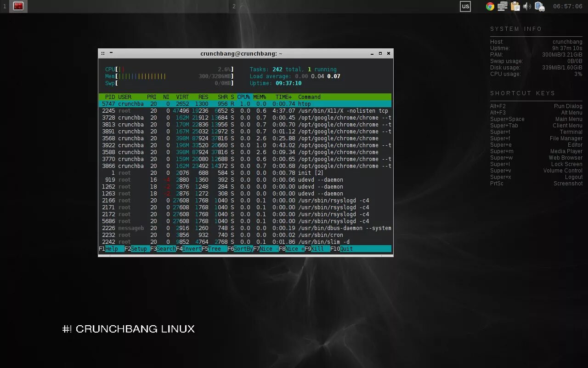Select the red terminal window icon on taskbar
This screenshot has height=368, width=588.
18,6
